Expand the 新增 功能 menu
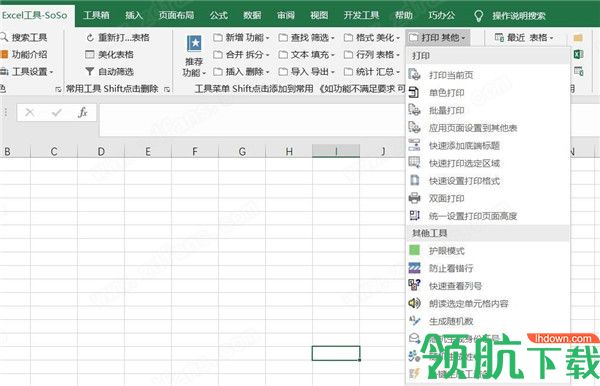 coord(241,37)
